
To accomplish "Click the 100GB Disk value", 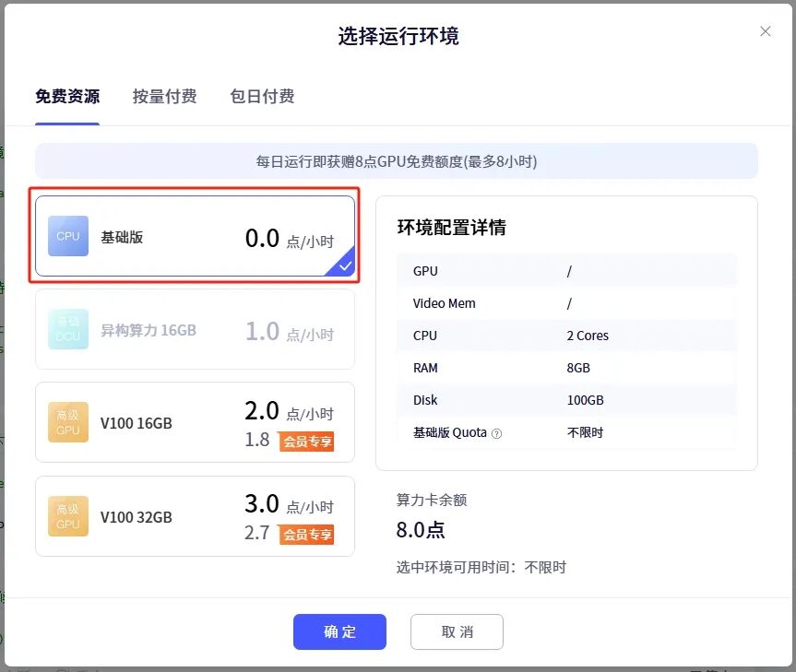I will (x=585, y=400).
